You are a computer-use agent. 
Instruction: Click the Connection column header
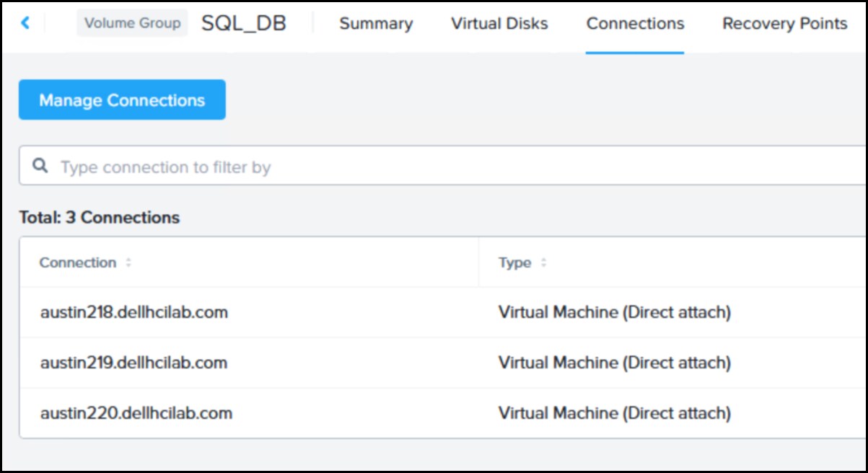77,263
